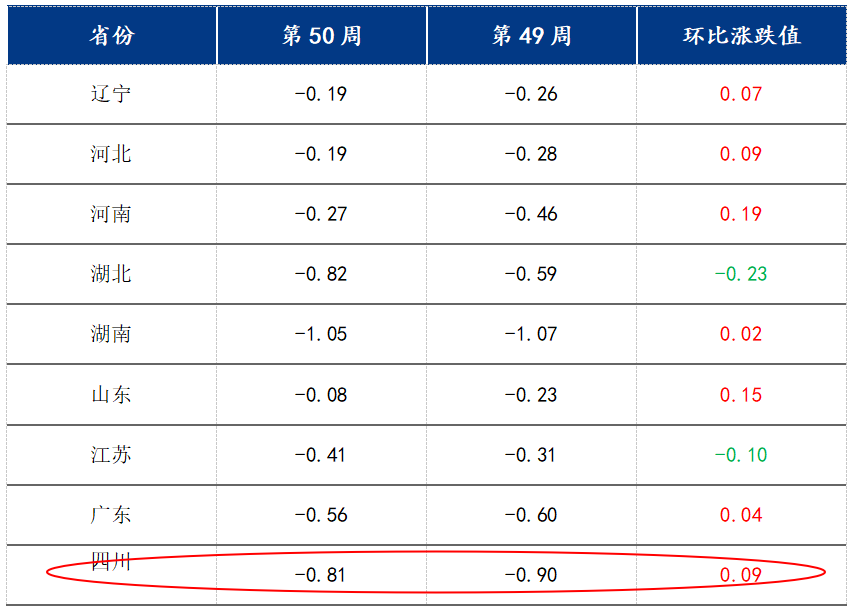This screenshot has height=609, width=847.
Task: Click the 第49周 header cell
Action: pos(531,36)
